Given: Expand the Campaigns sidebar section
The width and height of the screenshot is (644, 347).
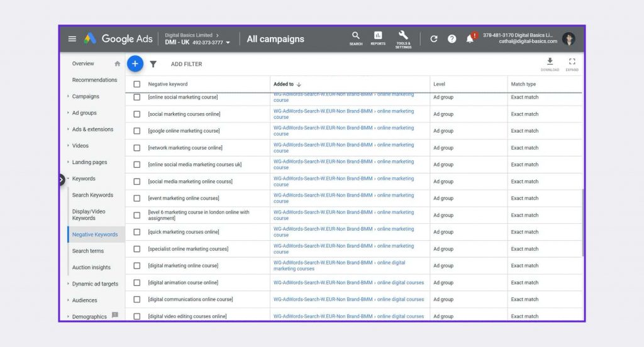Looking at the screenshot, I should click(68, 96).
